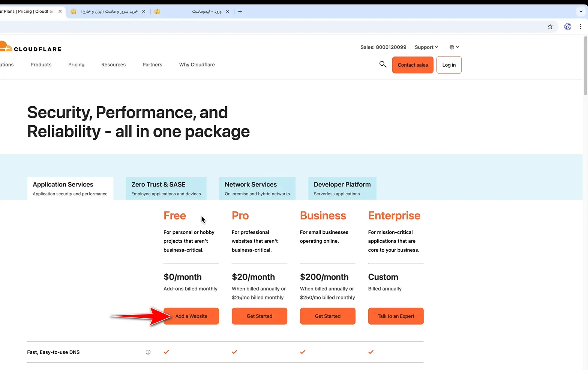Select the Application Services tab
The height and width of the screenshot is (370, 588).
coord(70,188)
